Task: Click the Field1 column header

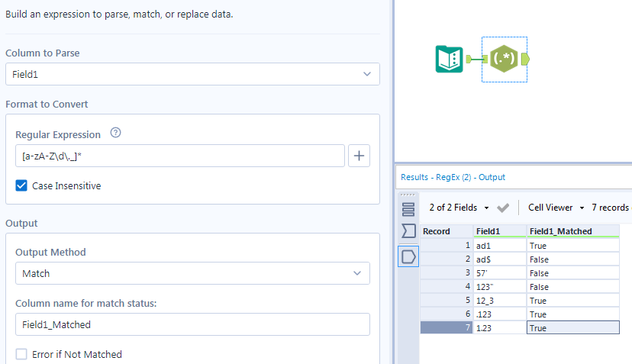Action: (x=500, y=231)
